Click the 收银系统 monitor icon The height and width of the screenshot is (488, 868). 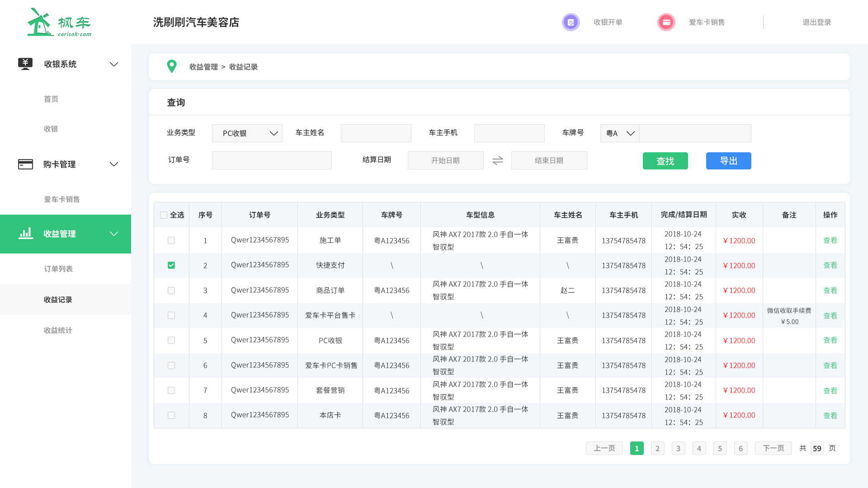25,64
